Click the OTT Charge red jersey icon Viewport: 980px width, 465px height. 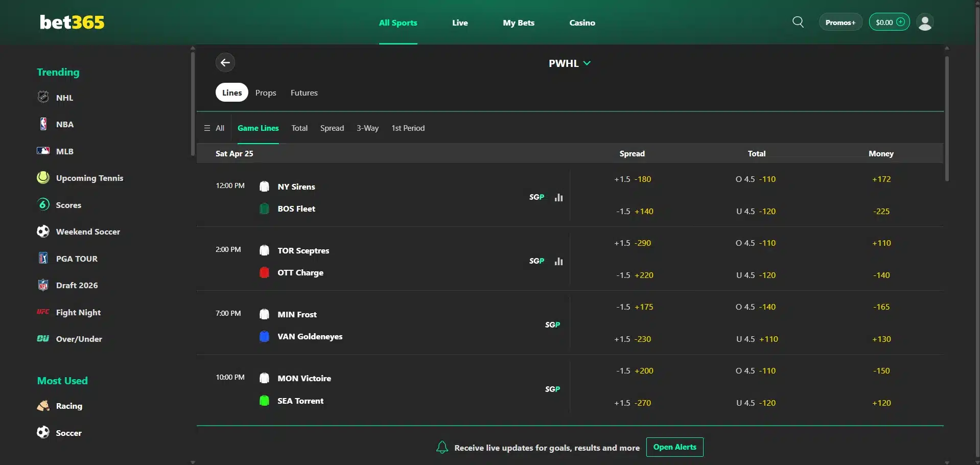pyautogui.click(x=264, y=272)
